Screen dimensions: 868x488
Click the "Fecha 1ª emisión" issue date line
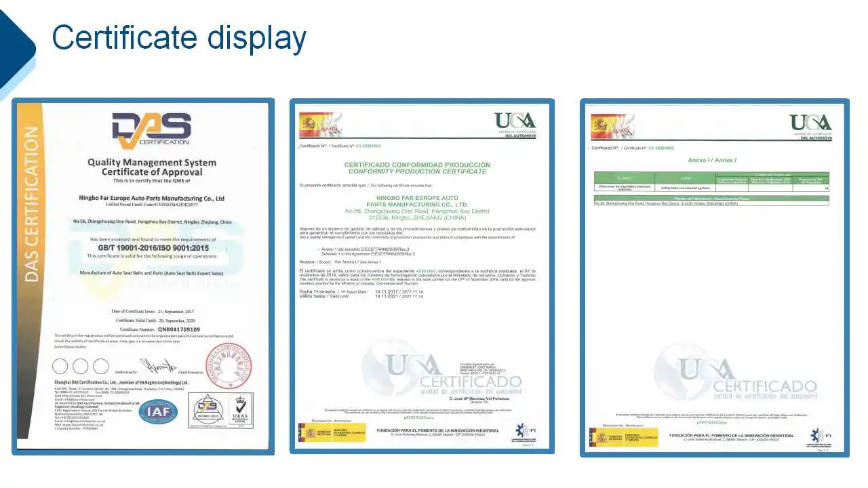tap(361, 291)
